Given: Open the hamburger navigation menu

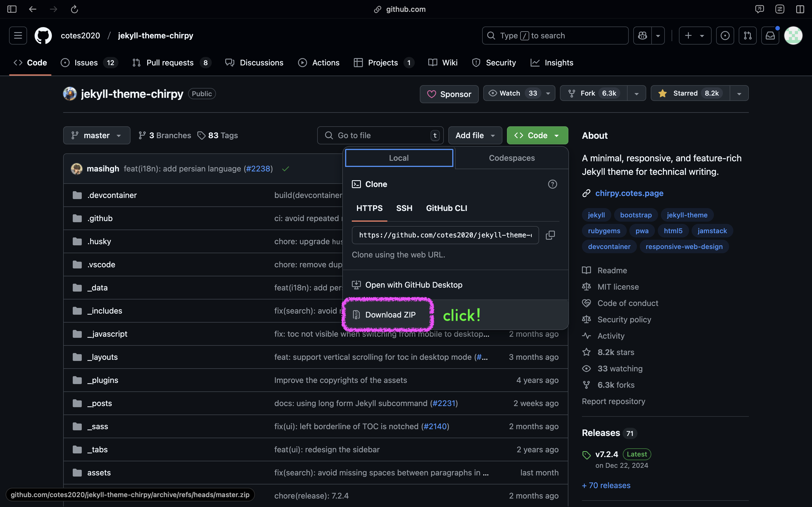Looking at the screenshot, I should 18,36.
